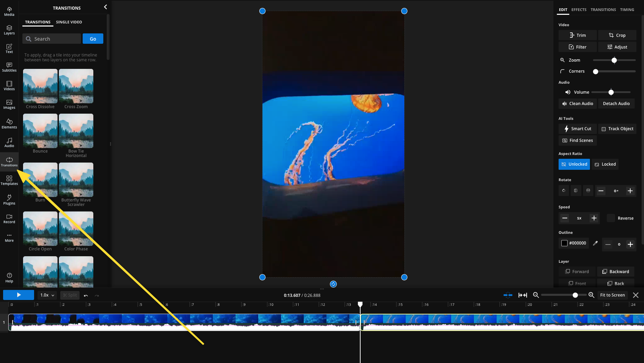Open the More menu in the sidebar
Viewport: 644px width, 363px height.
(9, 237)
